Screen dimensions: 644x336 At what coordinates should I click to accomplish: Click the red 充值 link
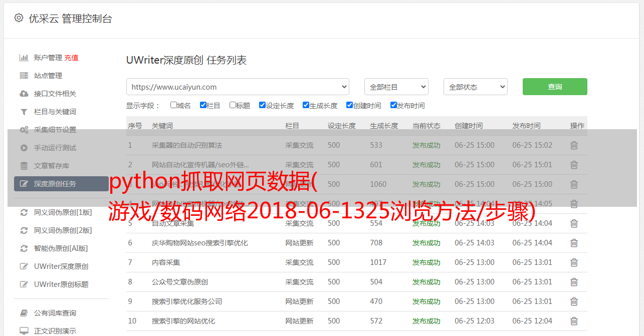coord(71,58)
